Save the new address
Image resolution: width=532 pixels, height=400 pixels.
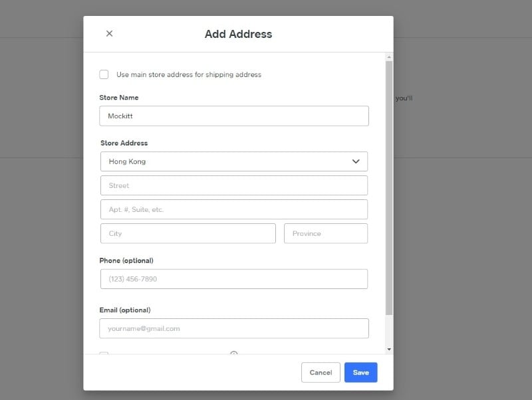360,373
